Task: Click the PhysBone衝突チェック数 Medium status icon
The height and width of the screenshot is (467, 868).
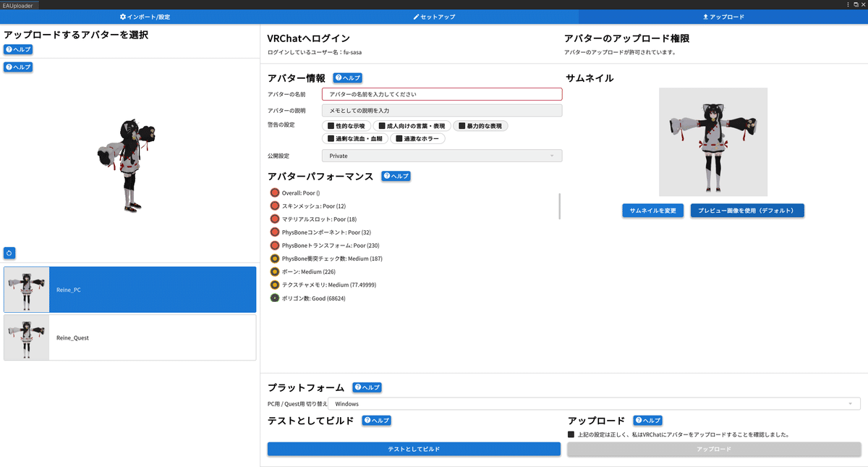Action: pyautogui.click(x=275, y=258)
